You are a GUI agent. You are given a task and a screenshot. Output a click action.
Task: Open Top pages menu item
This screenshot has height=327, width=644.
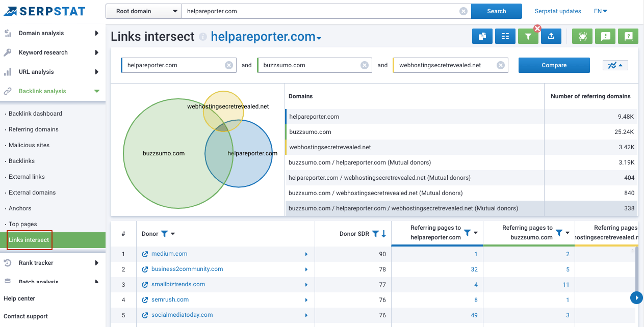point(23,224)
